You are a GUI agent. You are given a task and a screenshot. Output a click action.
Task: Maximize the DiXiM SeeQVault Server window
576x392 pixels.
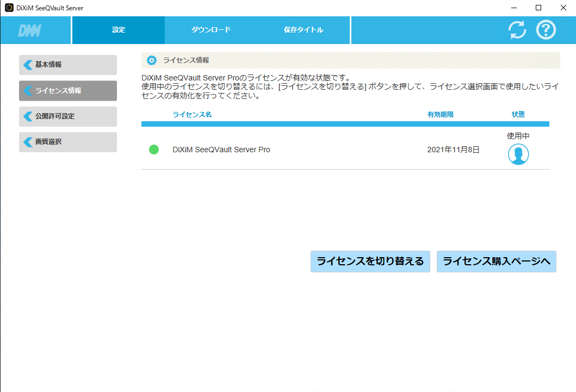click(538, 8)
